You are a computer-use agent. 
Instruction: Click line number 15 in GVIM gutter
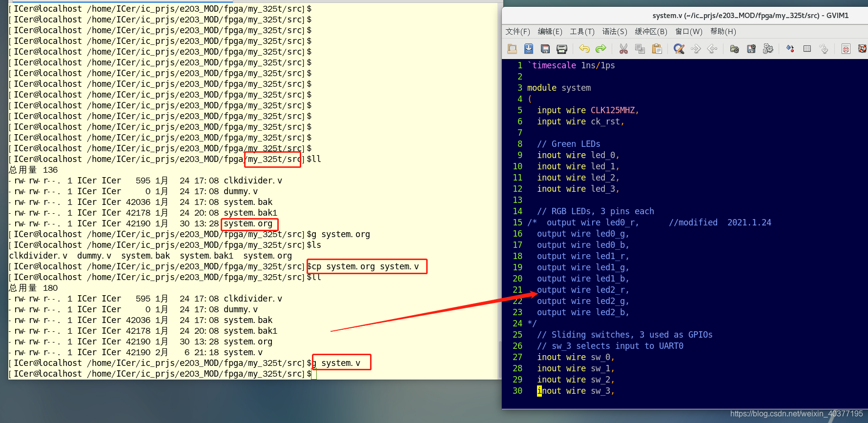pyautogui.click(x=517, y=222)
